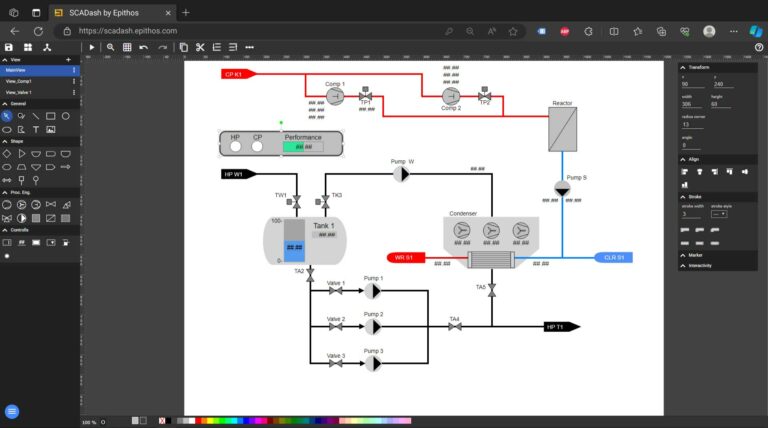Click the radius corner input field
The height and width of the screenshot is (428, 768).
[693, 124]
